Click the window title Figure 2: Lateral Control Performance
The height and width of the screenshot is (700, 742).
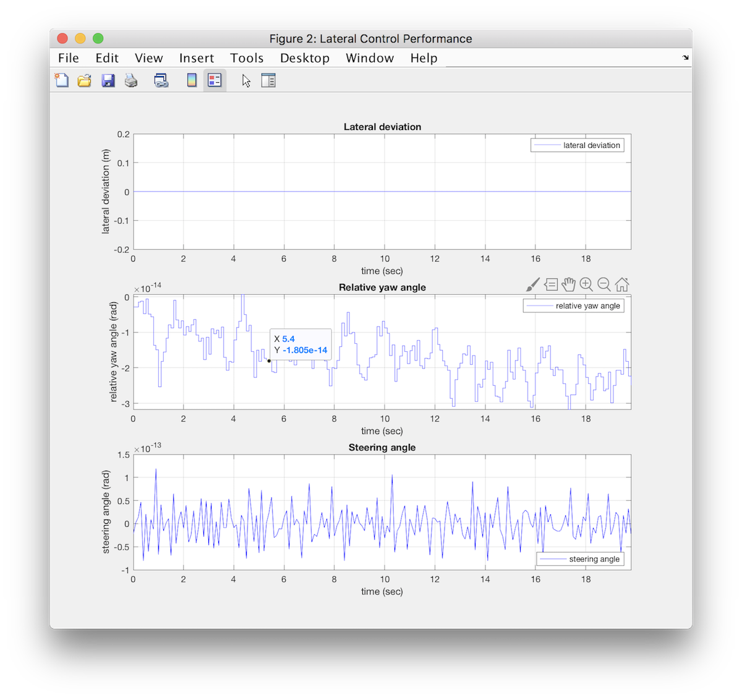click(371, 38)
